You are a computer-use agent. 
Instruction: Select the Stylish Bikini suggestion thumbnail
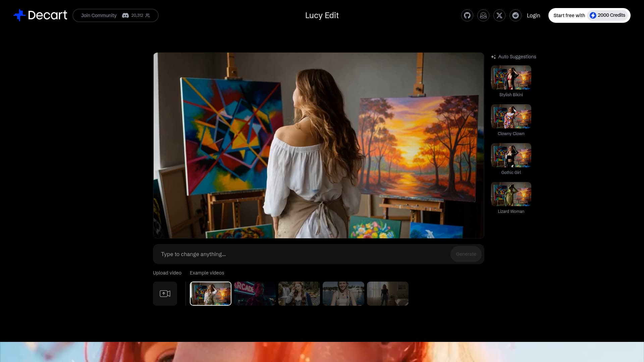[x=511, y=77]
